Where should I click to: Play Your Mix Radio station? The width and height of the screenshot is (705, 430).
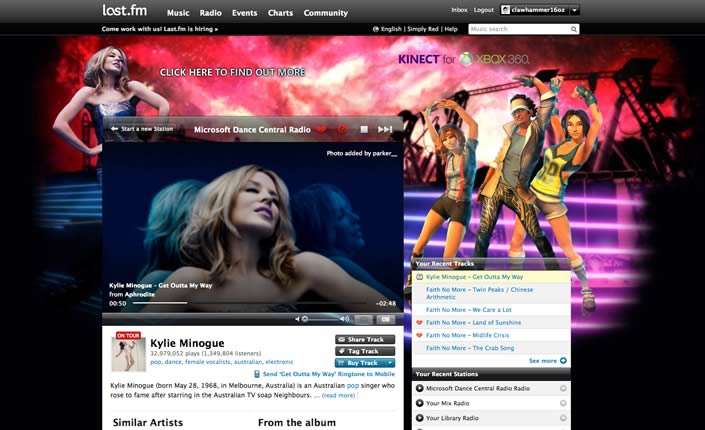(x=419, y=403)
